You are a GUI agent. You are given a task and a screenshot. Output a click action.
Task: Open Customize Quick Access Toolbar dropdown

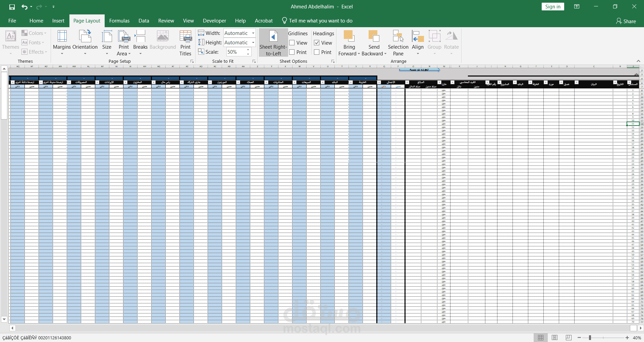53,7
